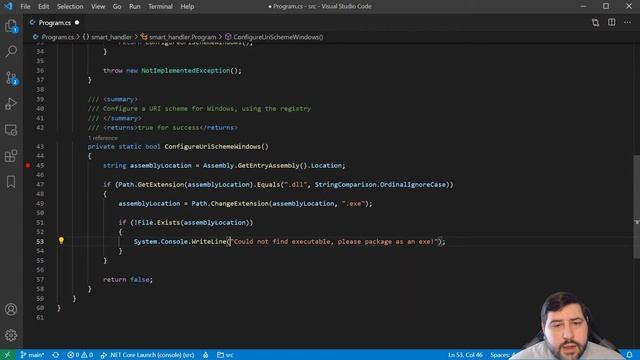
Task: Click the flame icon in status bar
Action: pos(206,355)
